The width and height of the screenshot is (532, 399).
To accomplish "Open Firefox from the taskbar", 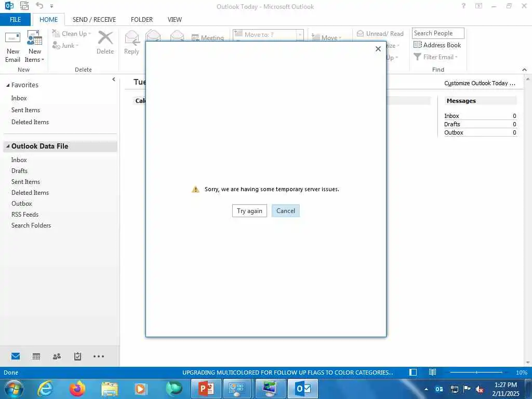I will pyautogui.click(x=77, y=389).
